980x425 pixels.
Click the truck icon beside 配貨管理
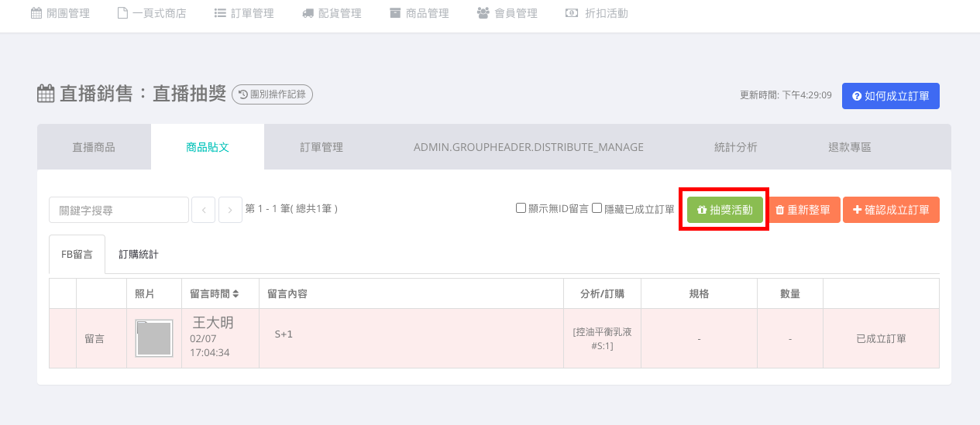(308, 13)
